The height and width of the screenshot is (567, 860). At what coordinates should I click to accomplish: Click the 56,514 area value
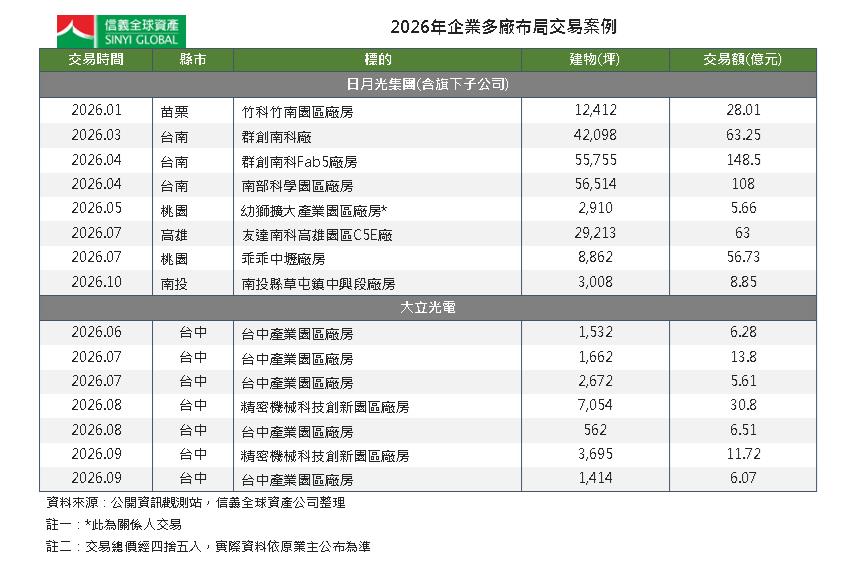point(596,184)
